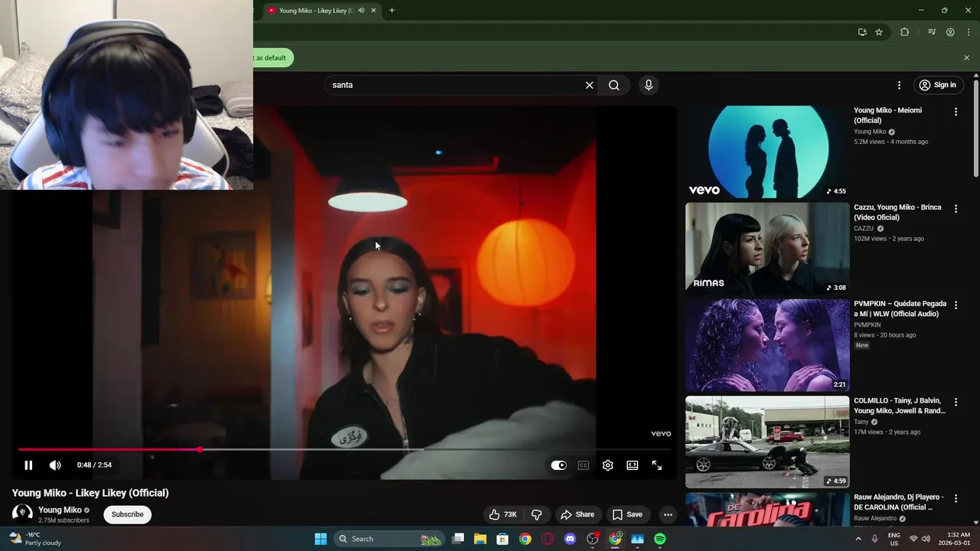Toggle subtitles CC button
Viewport: 980px width, 551px height.
(583, 465)
